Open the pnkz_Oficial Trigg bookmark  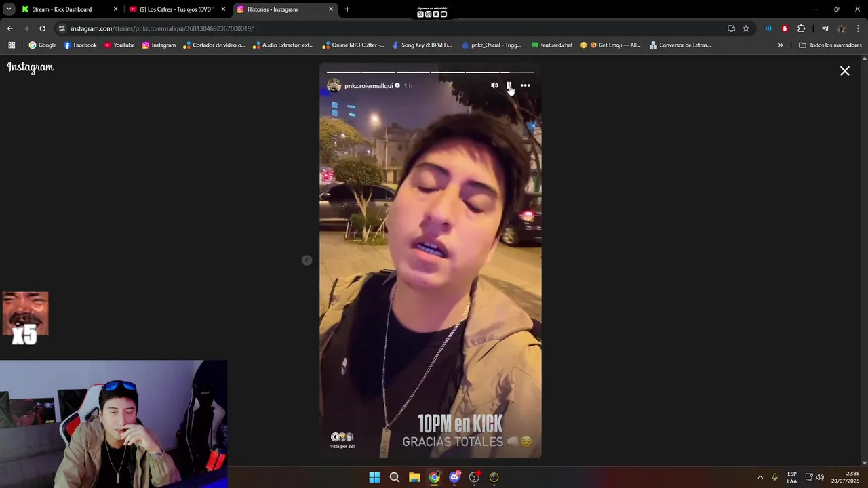point(492,45)
